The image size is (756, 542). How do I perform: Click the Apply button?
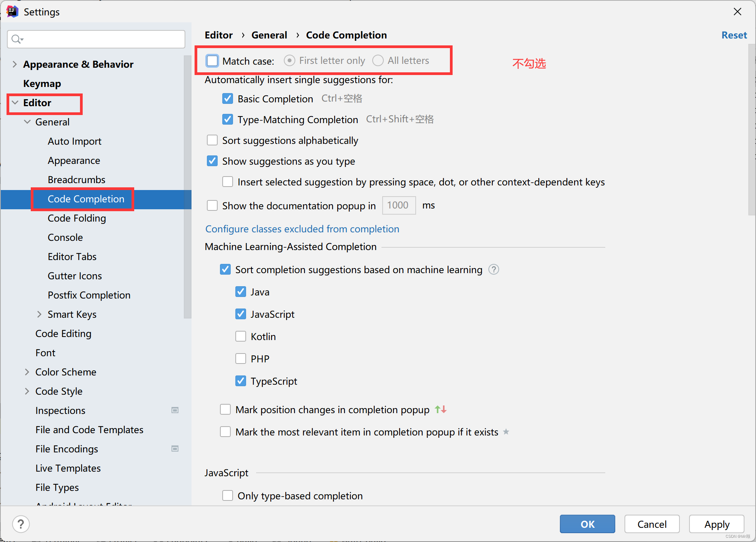click(x=716, y=524)
